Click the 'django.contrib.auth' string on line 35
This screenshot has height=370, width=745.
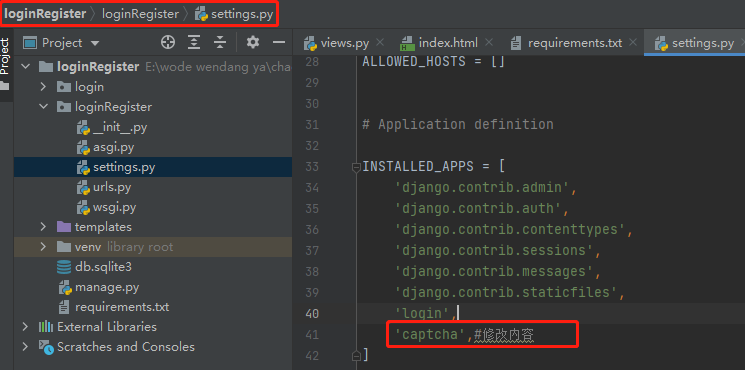pos(478,209)
